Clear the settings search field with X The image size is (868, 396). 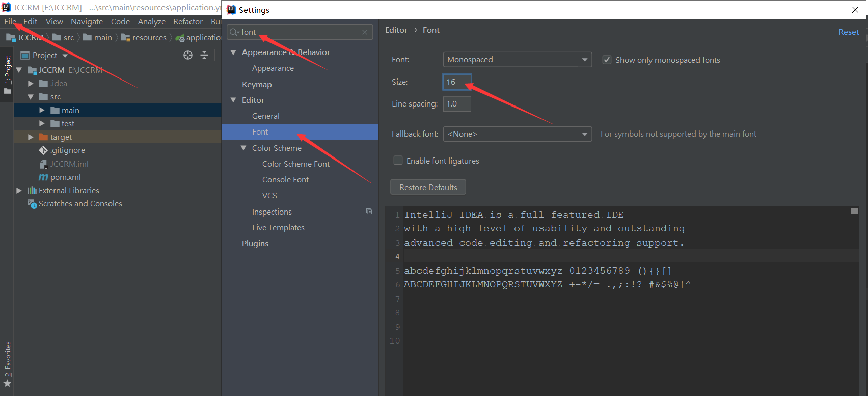(365, 32)
